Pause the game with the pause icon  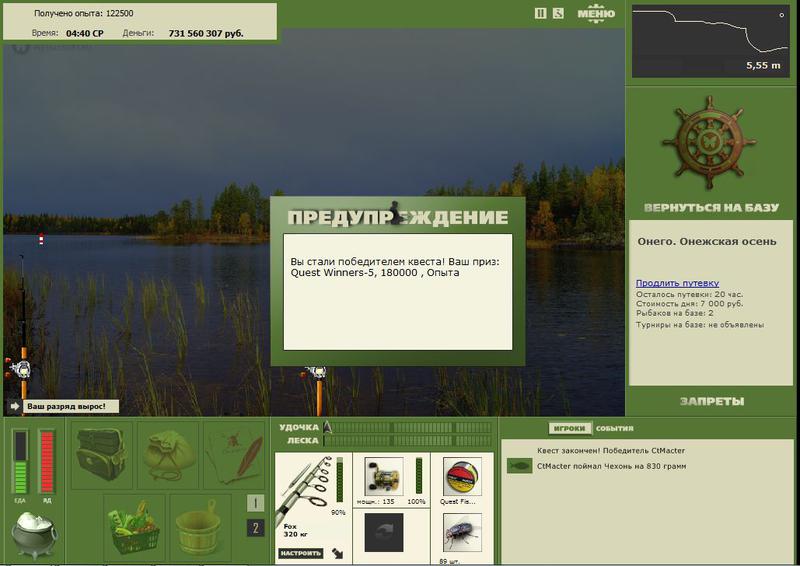click(x=540, y=14)
